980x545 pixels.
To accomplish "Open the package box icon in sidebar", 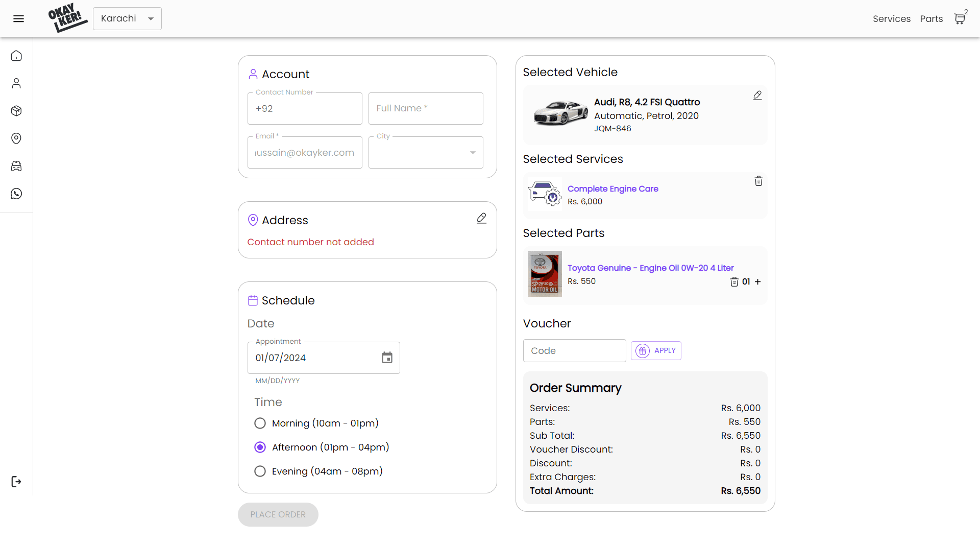I will [16, 111].
